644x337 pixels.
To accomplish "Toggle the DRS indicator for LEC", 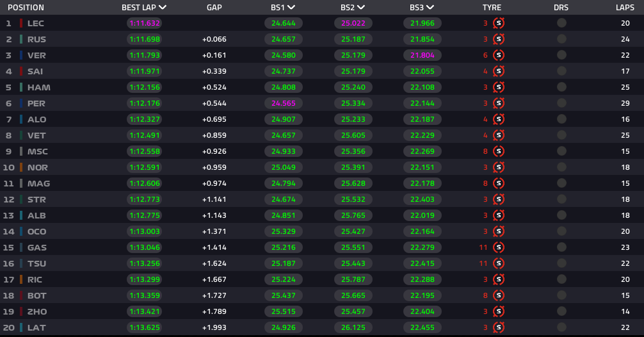I will tap(561, 23).
